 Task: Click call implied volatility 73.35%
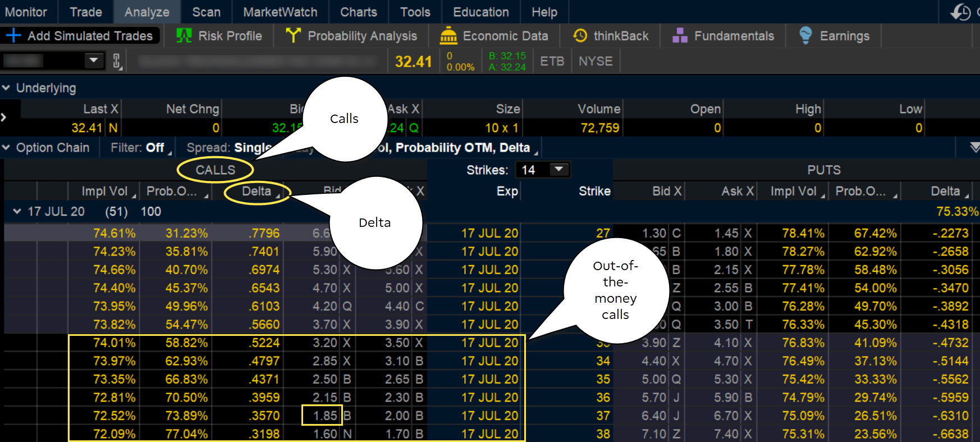(x=115, y=379)
